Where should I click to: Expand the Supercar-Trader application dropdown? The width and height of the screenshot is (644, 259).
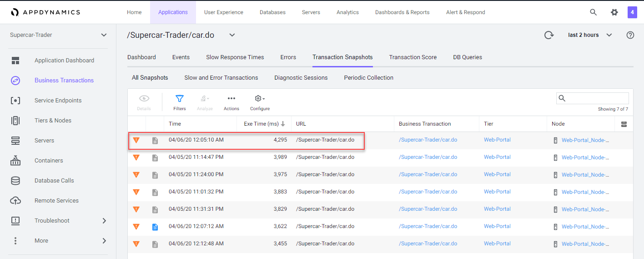click(104, 35)
